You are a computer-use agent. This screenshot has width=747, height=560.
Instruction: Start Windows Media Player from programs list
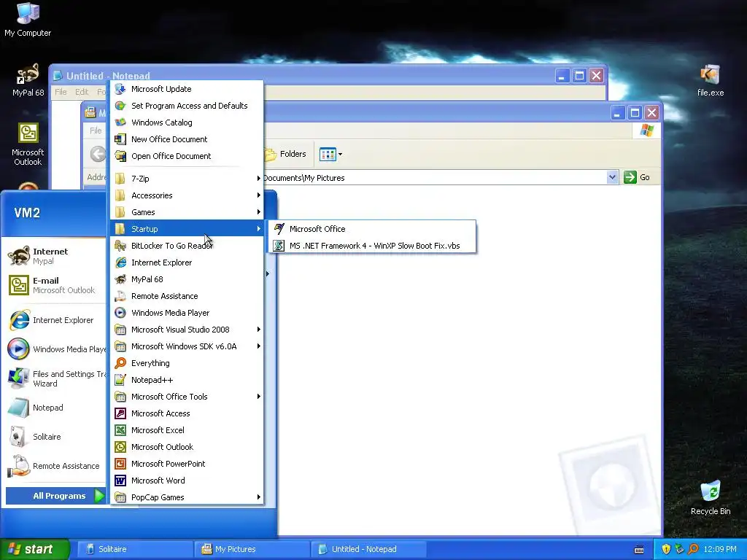click(187, 313)
